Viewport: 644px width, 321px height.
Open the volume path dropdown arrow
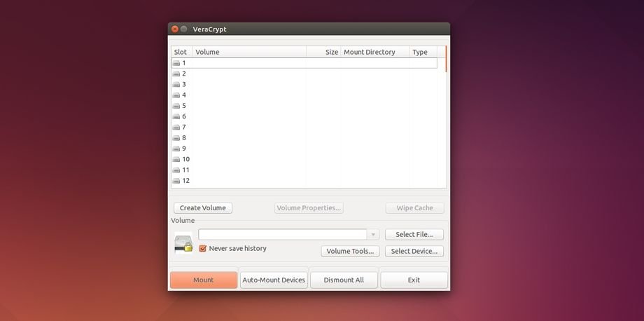(374, 235)
